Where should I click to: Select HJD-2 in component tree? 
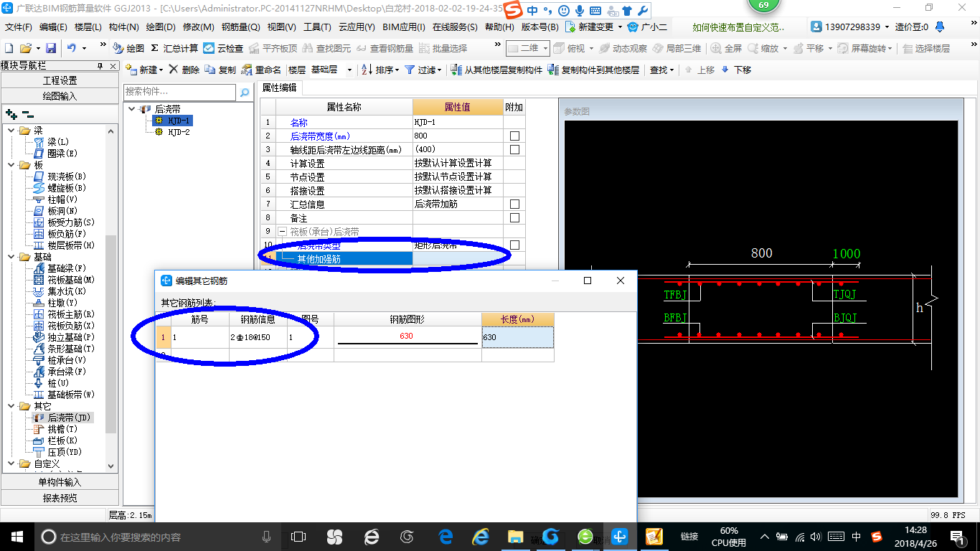coord(179,132)
